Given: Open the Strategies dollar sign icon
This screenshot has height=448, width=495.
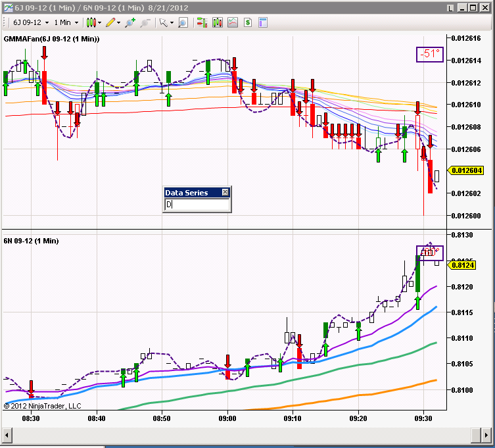Looking at the screenshot, I should [x=247, y=22].
